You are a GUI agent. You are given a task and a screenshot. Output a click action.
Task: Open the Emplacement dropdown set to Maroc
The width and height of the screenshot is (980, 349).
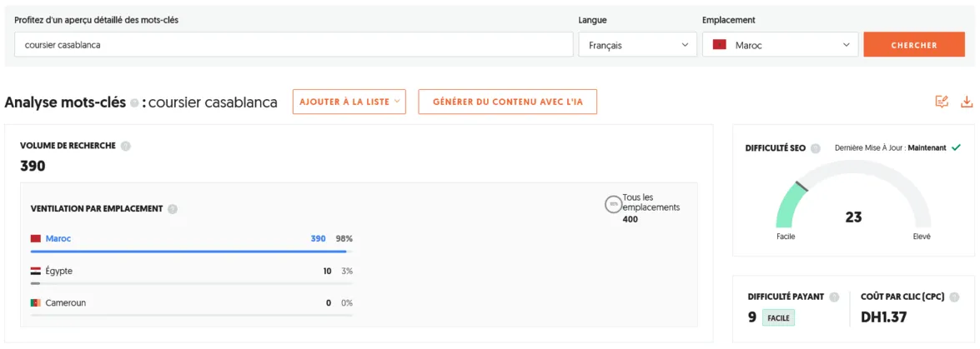[x=780, y=45]
